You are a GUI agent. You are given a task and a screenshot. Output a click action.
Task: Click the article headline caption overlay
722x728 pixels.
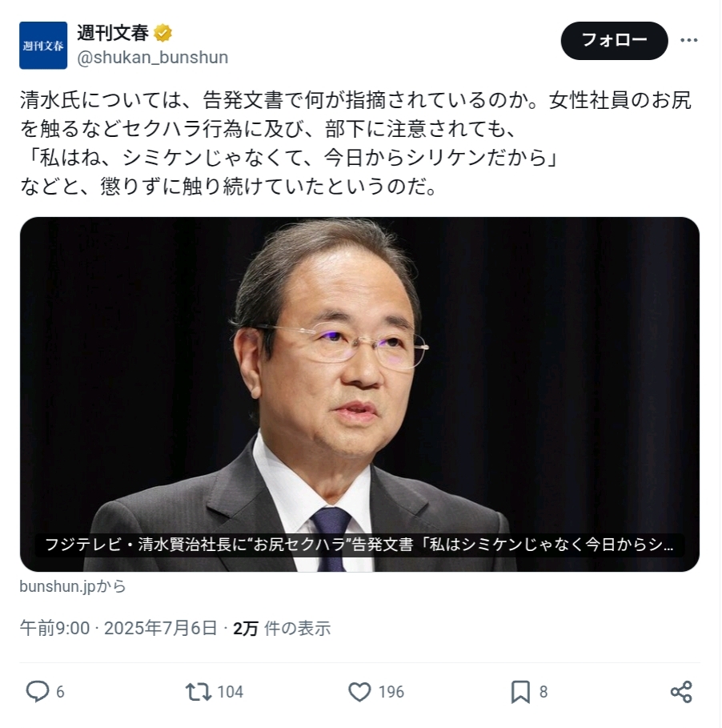click(x=359, y=544)
